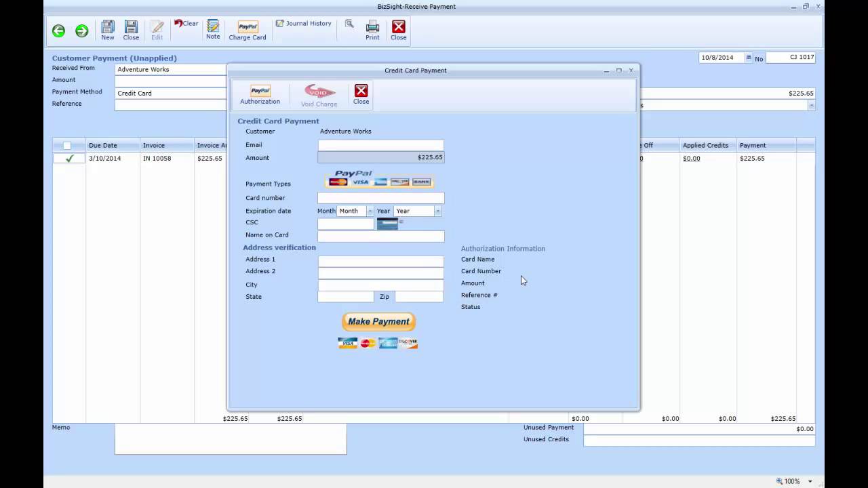Click the Applied Credits column header
The height and width of the screenshot is (488, 868).
click(708, 145)
